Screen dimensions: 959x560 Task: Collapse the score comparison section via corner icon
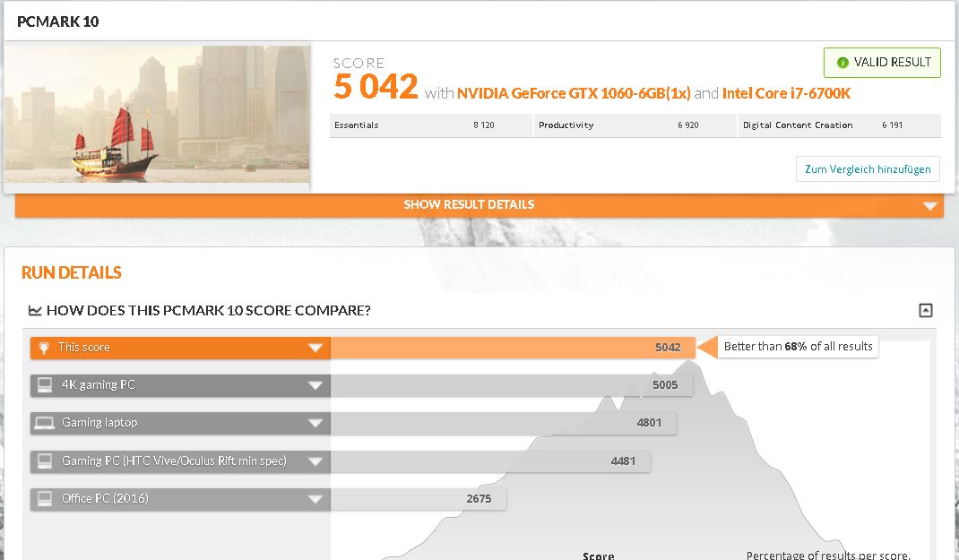(x=926, y=311)
